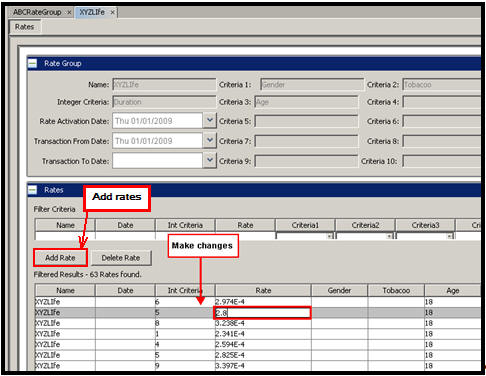Viewport: 486px width, 376px height.
Task: Click the empty Criteria 4 field
Action: coord(442,102)
